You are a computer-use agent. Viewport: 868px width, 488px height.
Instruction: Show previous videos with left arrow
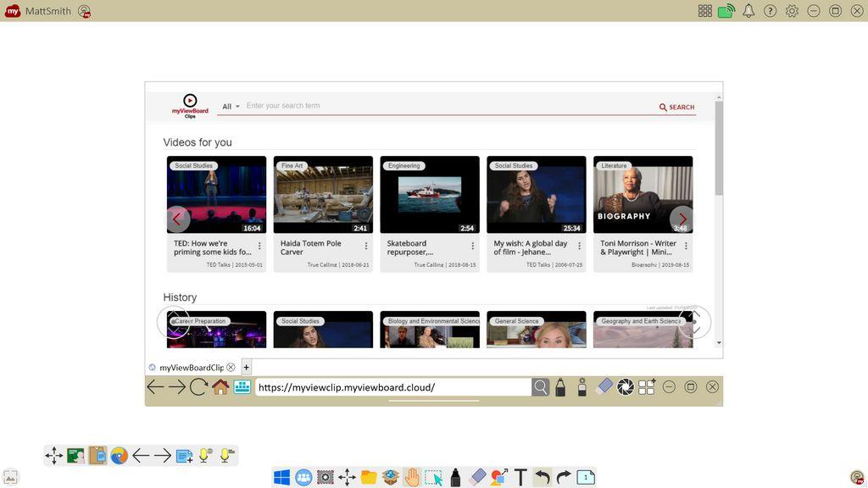178,219
